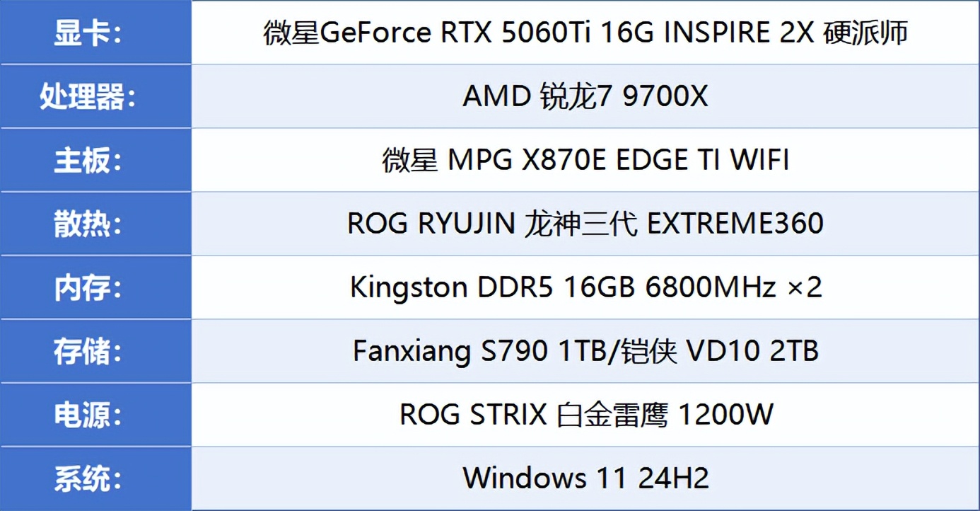Click the 显卡 row label

click(95, 32)
